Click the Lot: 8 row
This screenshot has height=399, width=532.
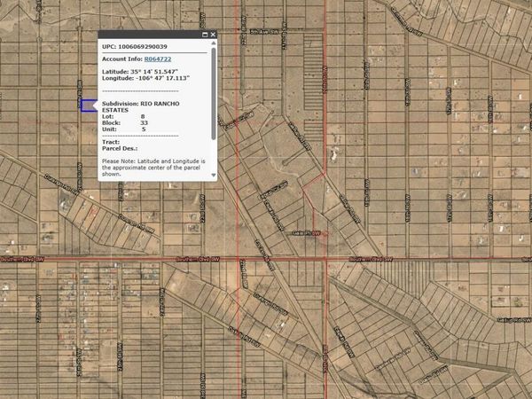coord(123,116)
